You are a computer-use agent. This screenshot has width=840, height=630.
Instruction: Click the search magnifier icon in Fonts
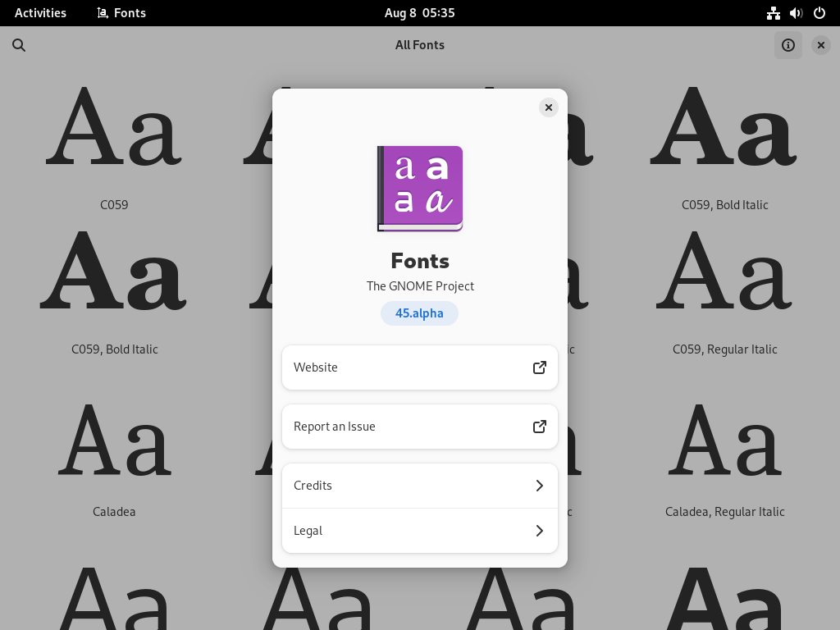(19, 45)
